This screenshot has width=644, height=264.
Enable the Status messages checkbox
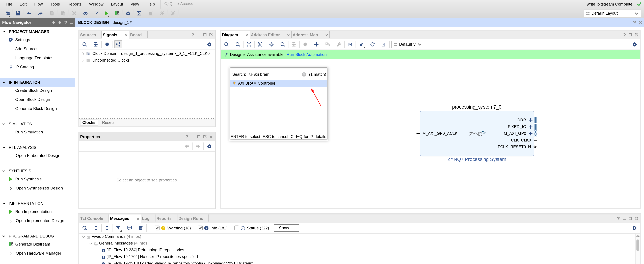pyautogui.click(x=237, y=228)
